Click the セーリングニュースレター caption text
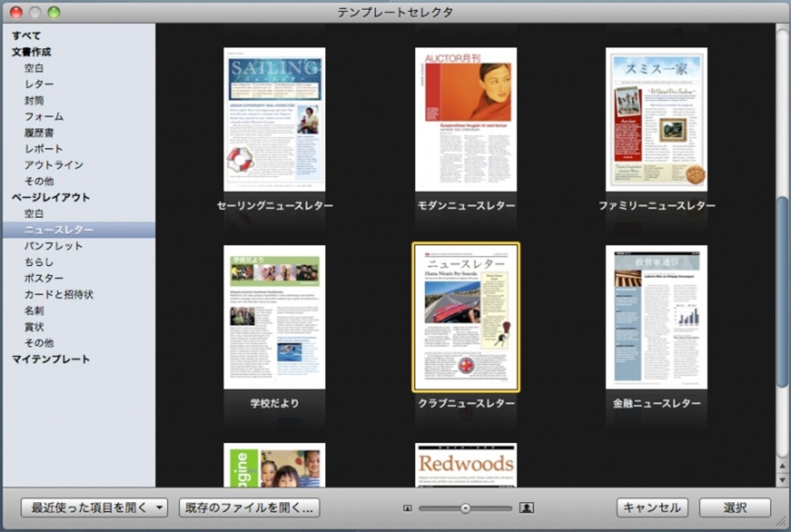This screenshot has width=791, height=532. pos(275,206)
